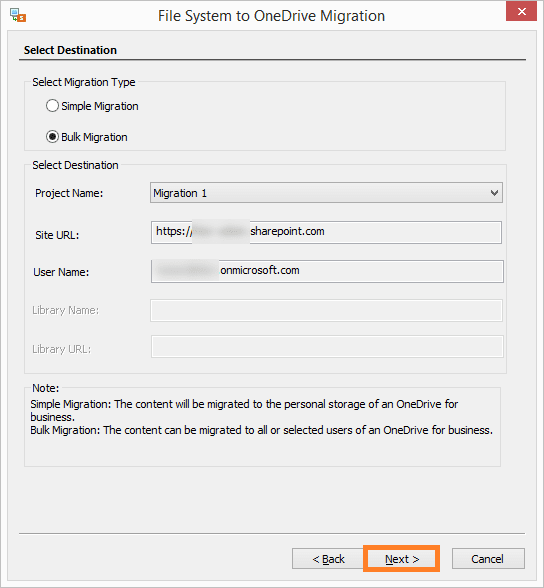The height and width of the screenshot is (588, 544).
Task: Close the File System to OneDrive Migration window
Action: click(521, 11)
